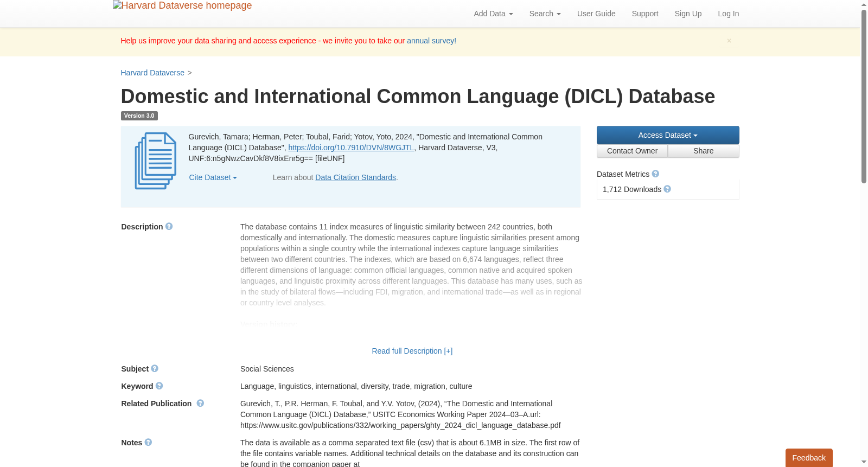Click the scrollbar down arrow

864,462
